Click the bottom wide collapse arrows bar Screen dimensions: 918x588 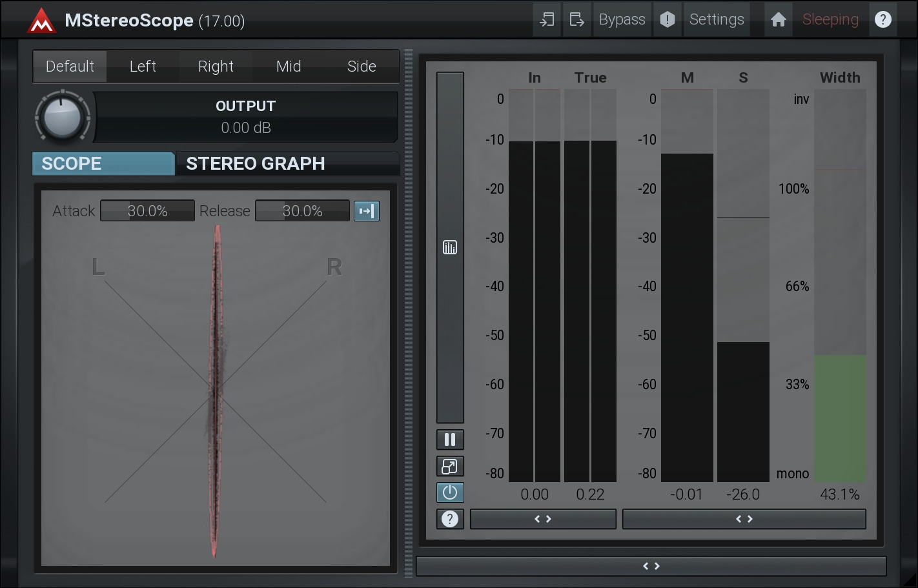click(x=651, y=566)
